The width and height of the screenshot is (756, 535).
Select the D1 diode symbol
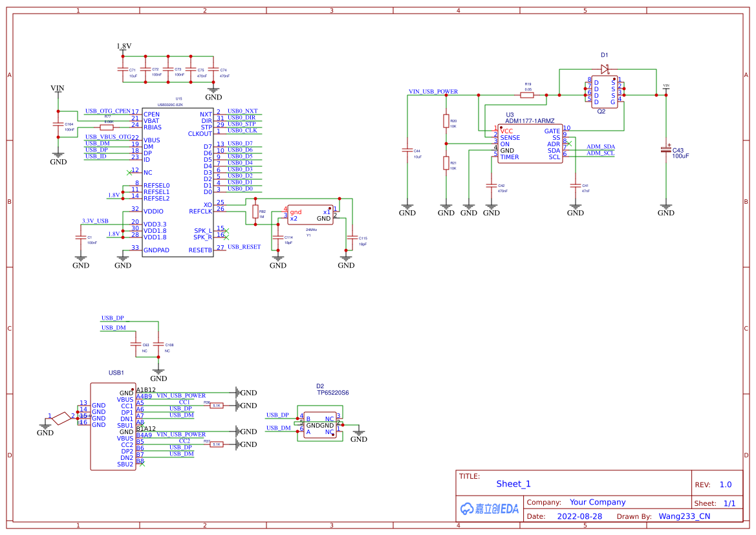(x=605, y=69)
